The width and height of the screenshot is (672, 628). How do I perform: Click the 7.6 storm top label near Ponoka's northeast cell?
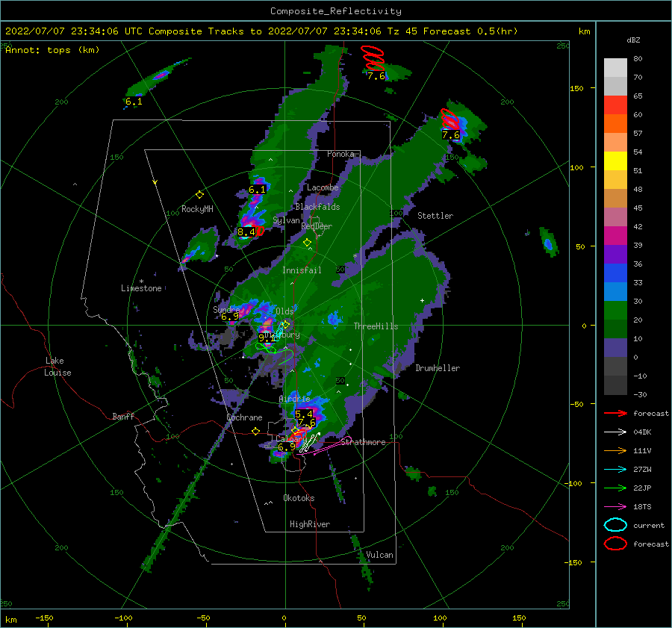point(451,135)
